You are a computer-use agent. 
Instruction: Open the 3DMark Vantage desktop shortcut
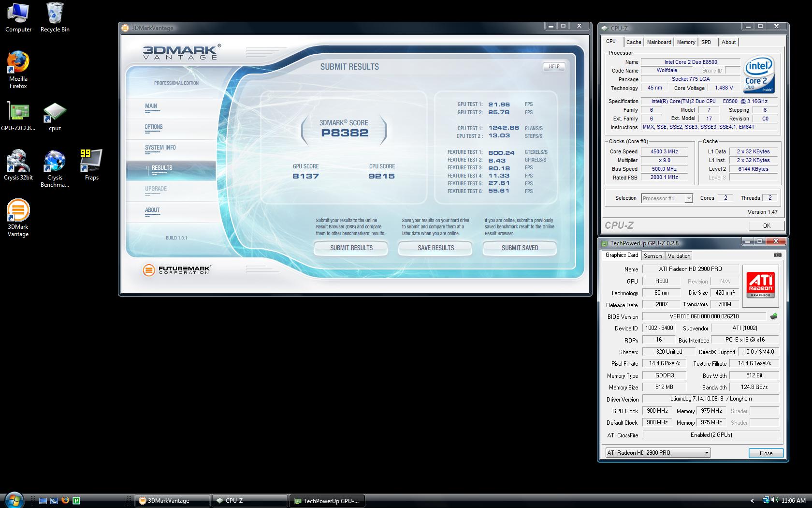tap(18, 218)
